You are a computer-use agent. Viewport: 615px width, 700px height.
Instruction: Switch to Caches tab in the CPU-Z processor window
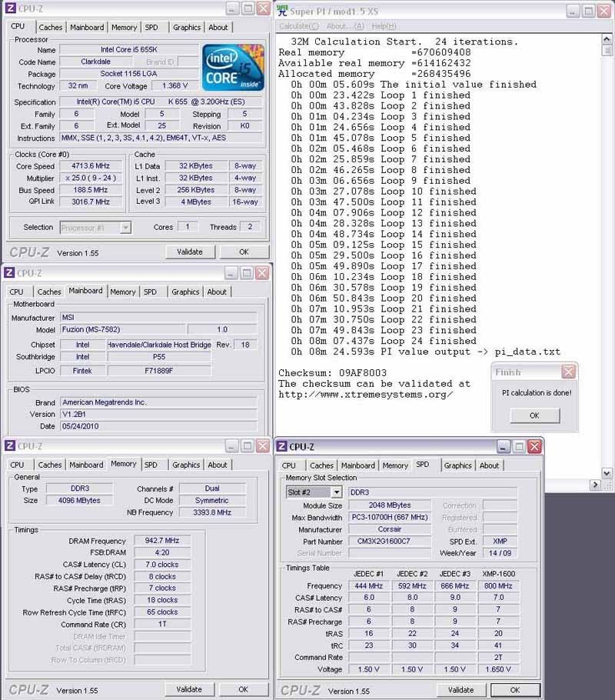click(51, 28)
